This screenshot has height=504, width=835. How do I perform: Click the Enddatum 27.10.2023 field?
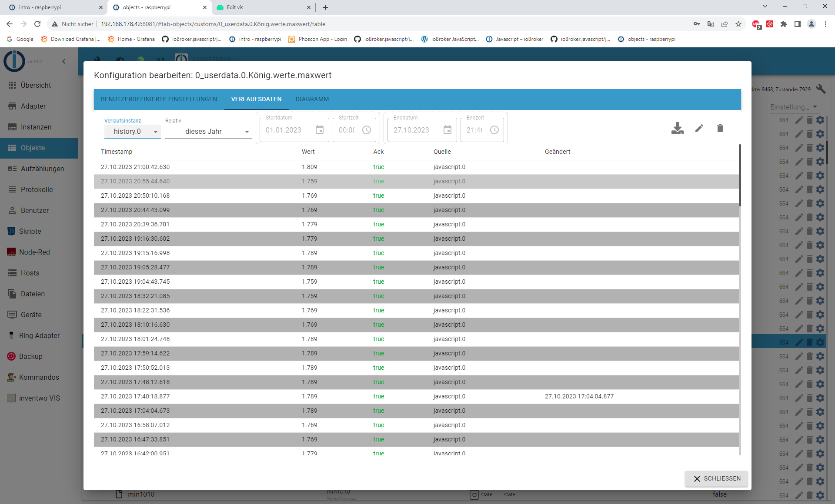pos(422,130)
